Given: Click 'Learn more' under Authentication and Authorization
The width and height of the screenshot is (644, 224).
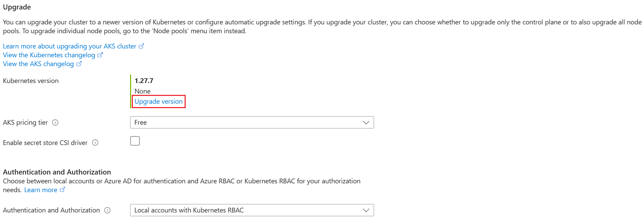Looking at the screenshot, I should [x=41, y=190].
